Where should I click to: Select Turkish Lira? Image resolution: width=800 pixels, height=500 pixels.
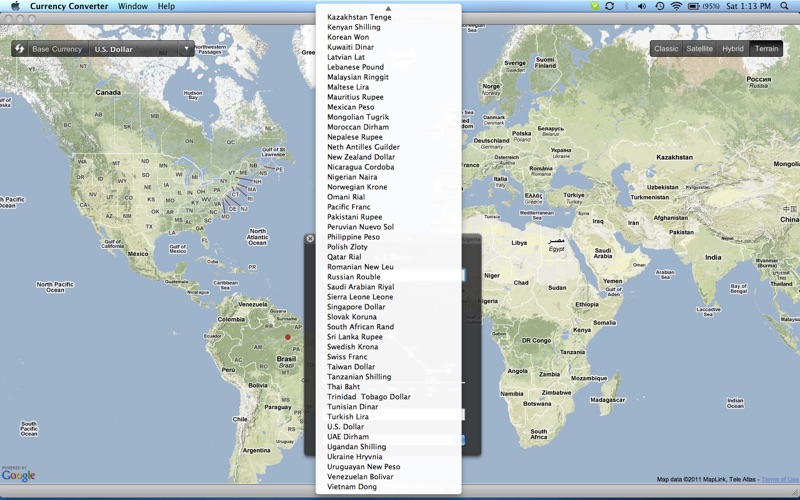(389, 417)
